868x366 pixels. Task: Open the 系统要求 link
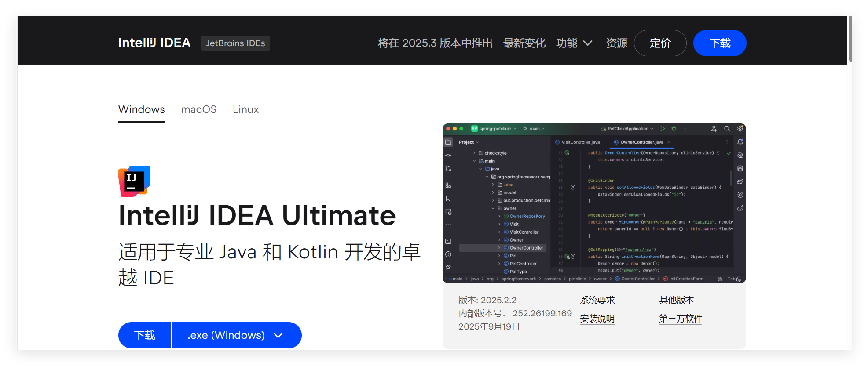(597, 301)
